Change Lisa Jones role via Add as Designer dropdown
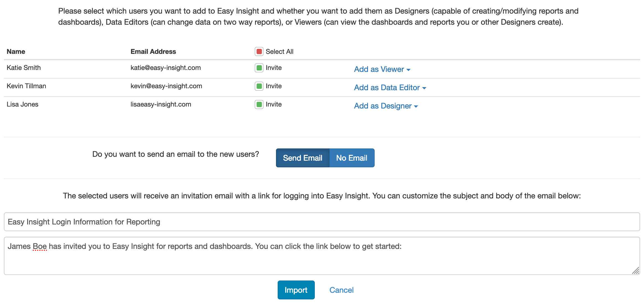644x303 pixels. [x=386, y=106]
